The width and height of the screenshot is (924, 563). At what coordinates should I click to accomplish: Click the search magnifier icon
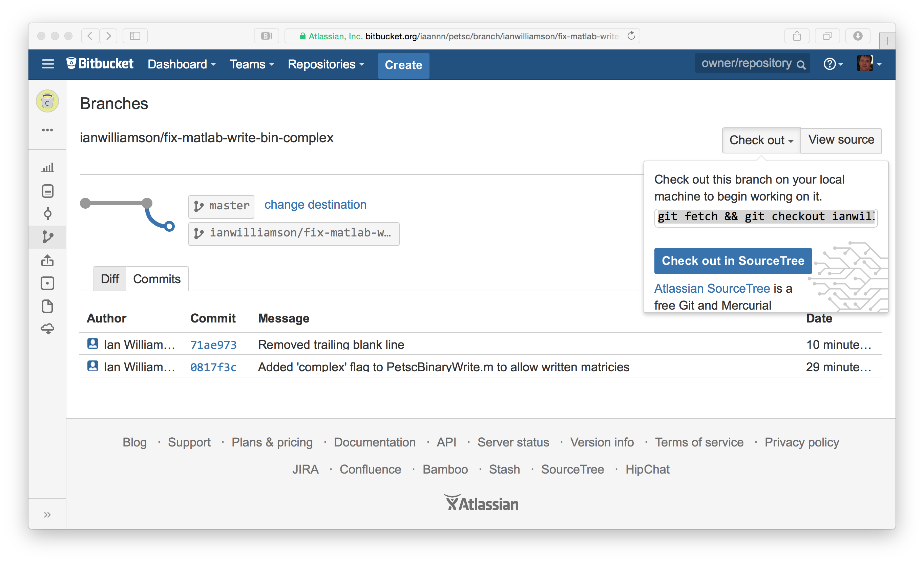coord(801,65)
